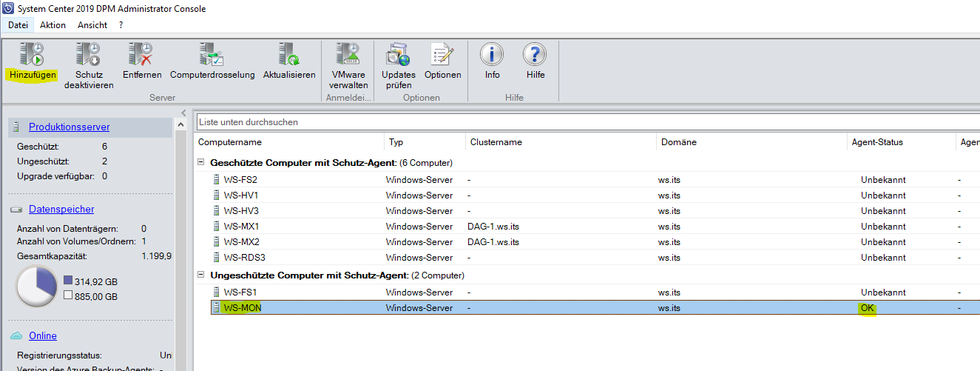
Task: Click the server icon beside WS-MON
Action: click(x=217, y=308)
